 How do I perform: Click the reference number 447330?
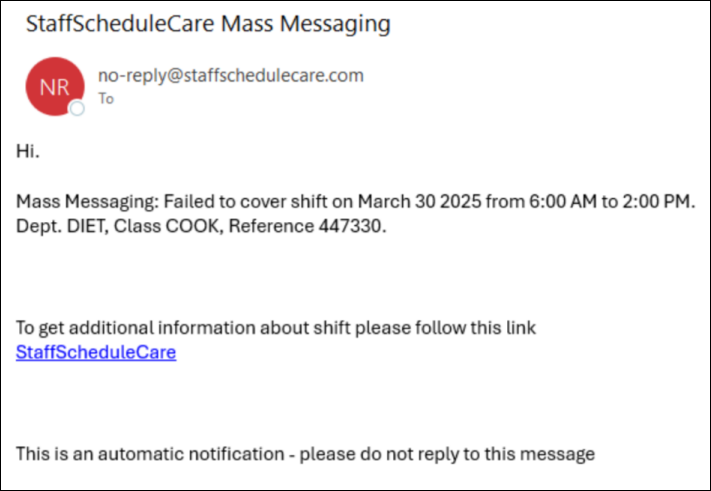(x=352, y=226)
